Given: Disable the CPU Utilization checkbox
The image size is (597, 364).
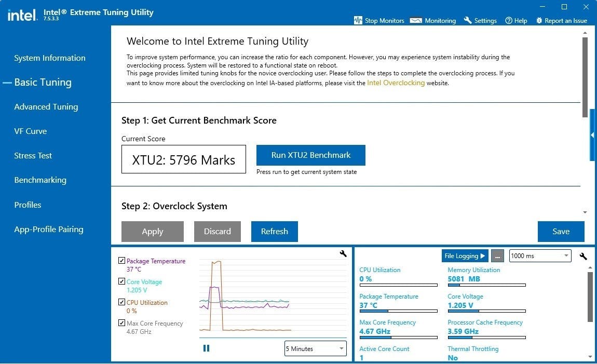Looking at the screenshot, I should [x=121, y=302].
